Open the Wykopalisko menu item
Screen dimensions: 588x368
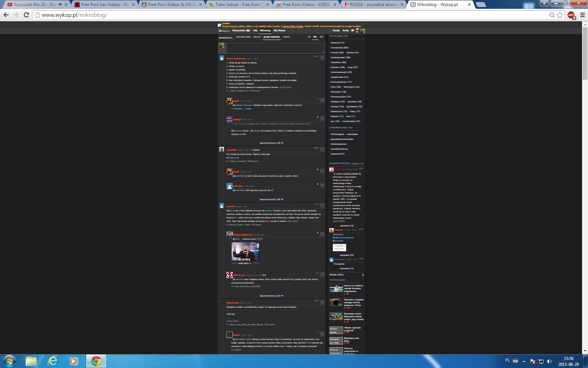click(241, 30)
